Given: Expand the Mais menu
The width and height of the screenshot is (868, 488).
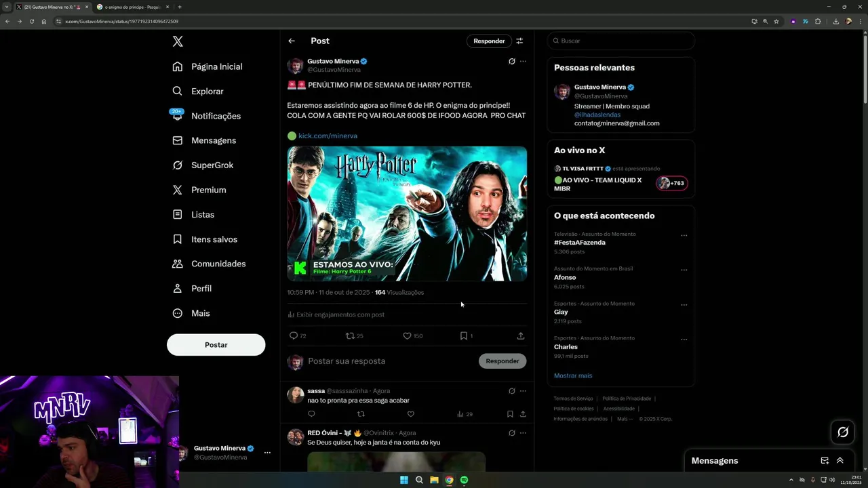Looking at the screenshot, I should (191, 313).
